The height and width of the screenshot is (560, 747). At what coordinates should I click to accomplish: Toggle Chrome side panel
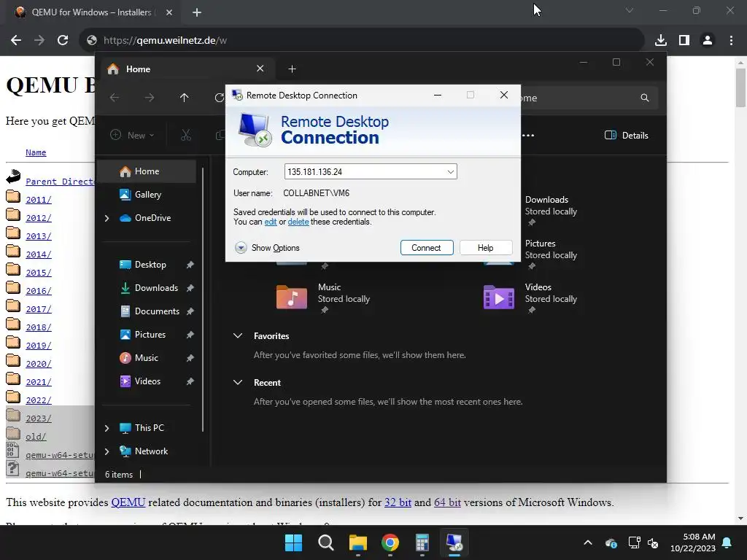684,41
